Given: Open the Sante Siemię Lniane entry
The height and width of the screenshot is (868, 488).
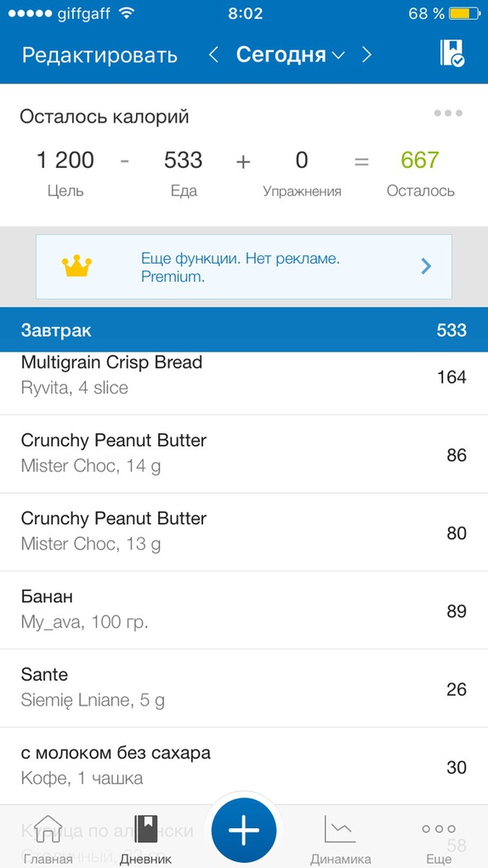Looking at the screenshot, I should [244, 688].
